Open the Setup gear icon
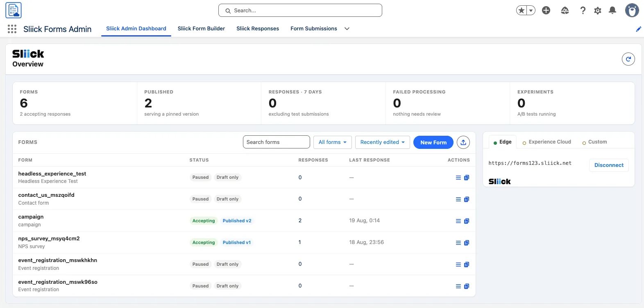Viewport: 644px width, 308px height. 598,10
